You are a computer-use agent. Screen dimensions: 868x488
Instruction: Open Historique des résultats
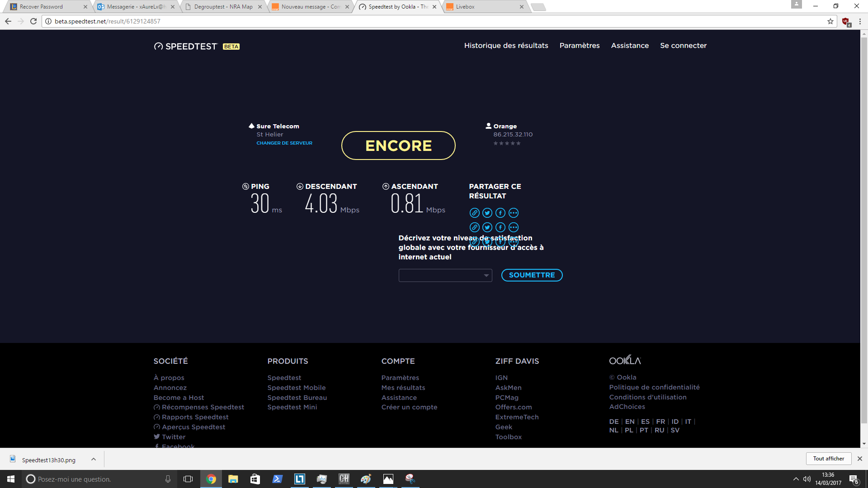506,45
